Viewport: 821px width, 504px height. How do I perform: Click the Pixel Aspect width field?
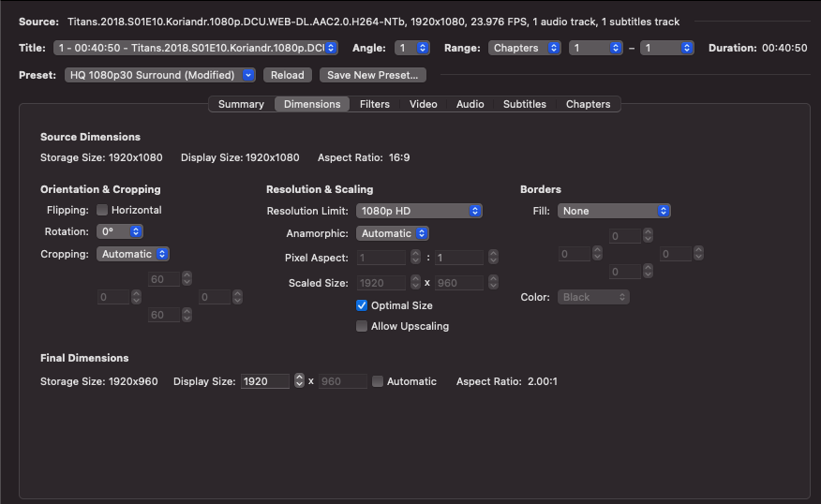point(381,258)
